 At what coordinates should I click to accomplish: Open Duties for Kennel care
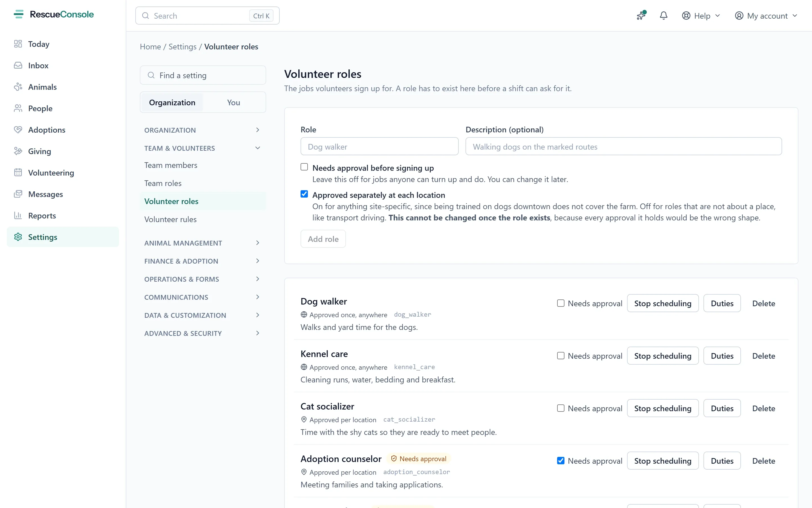coord(722,356)
